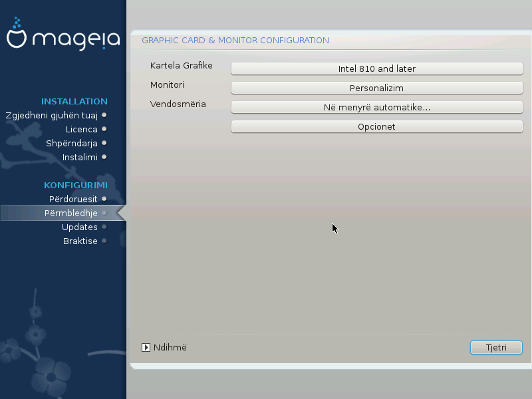
Task: Select the Shpërndarja step in sidebar
Action: pos(72,143)
